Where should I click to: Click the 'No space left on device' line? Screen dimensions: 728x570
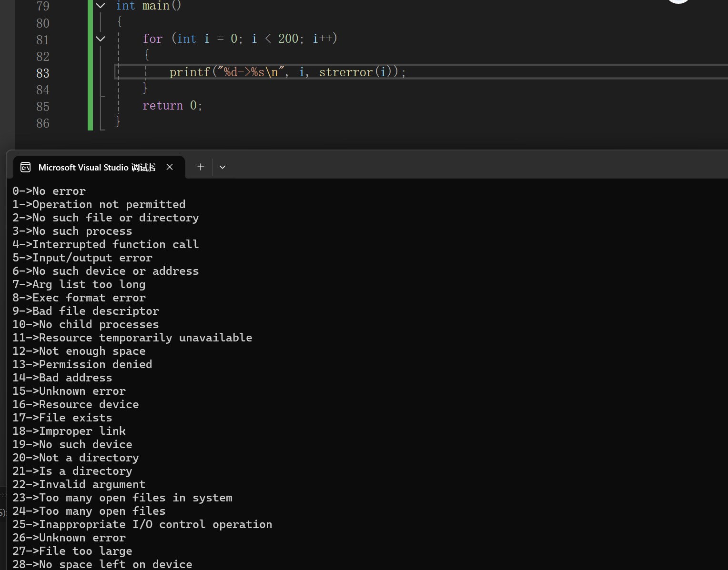(x=102, y=564)
